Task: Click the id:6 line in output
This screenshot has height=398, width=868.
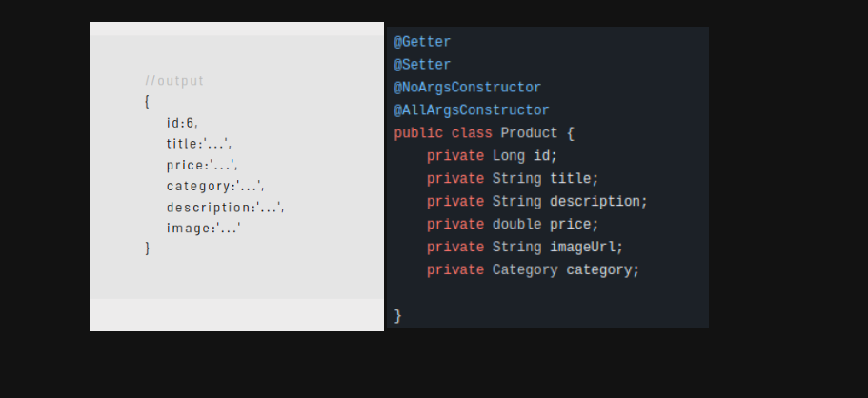Action: [x=182, y=123]
